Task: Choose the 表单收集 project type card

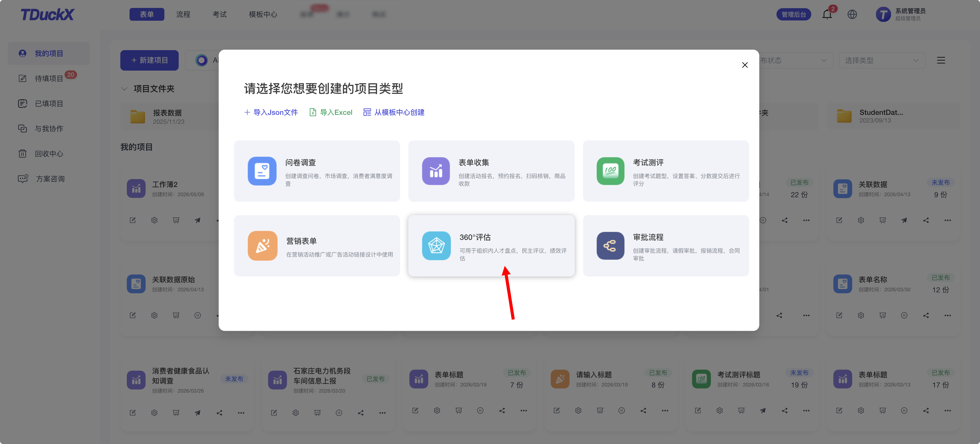Action: click(491, 171)
